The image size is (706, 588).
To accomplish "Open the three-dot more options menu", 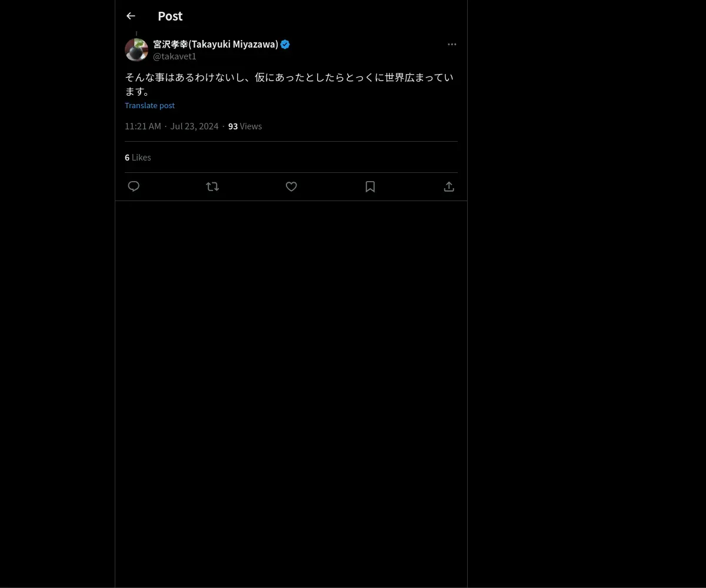I will click(452, 44).
